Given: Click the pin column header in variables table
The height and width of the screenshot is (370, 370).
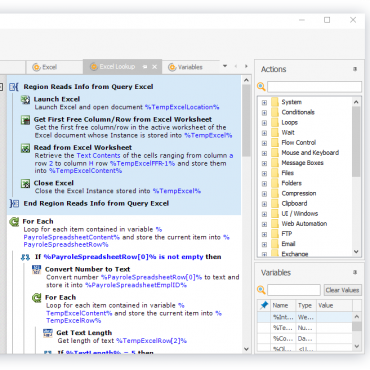Looking at the screenshot, I should (264, 305).
